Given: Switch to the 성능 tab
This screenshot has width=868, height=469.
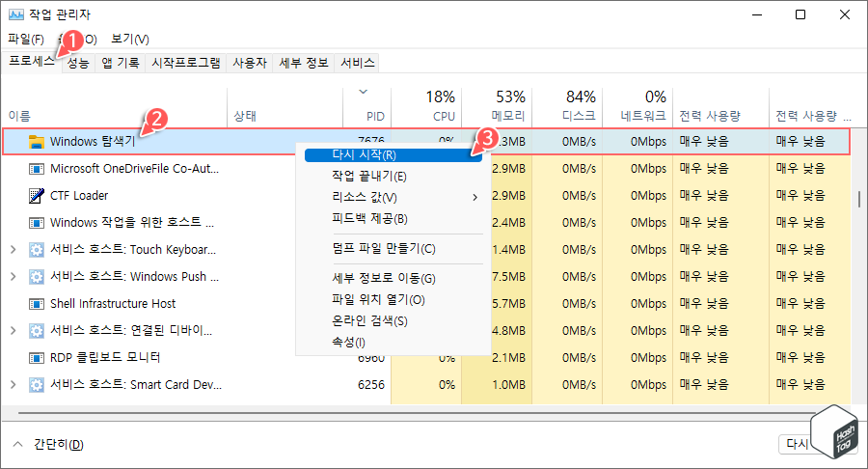Looking at the screenshot, I should 78,63.
